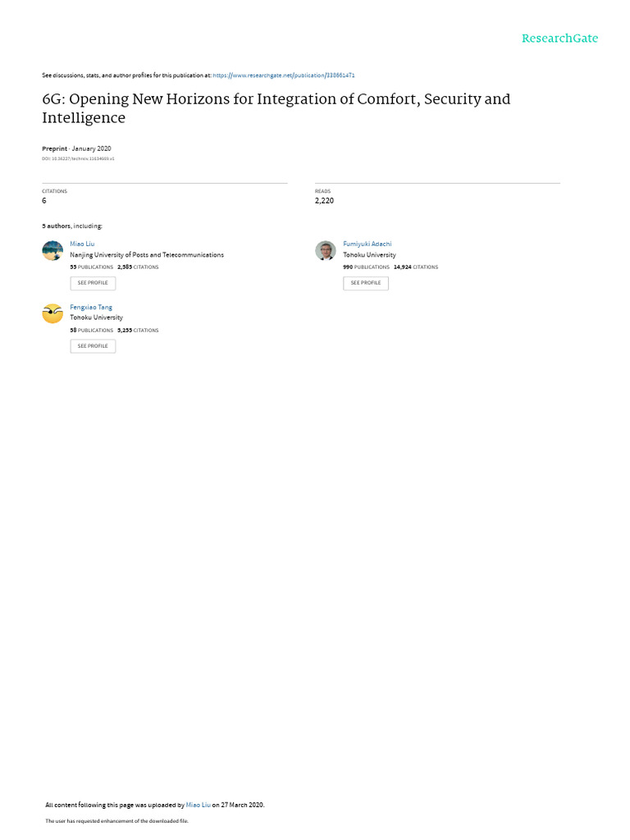
Task: Click the reads count 2,220
Action: click(324, 200)
